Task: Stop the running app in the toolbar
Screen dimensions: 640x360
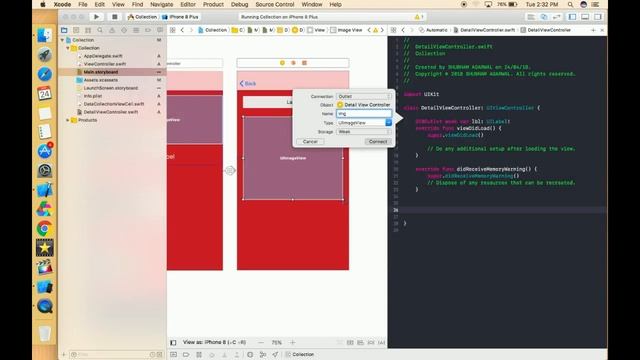Action: click(115, 17)
